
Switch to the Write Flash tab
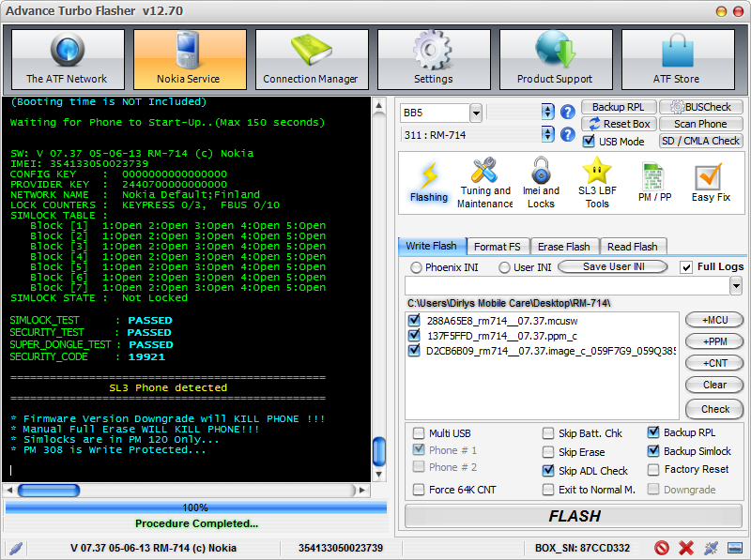coord(432,246)
